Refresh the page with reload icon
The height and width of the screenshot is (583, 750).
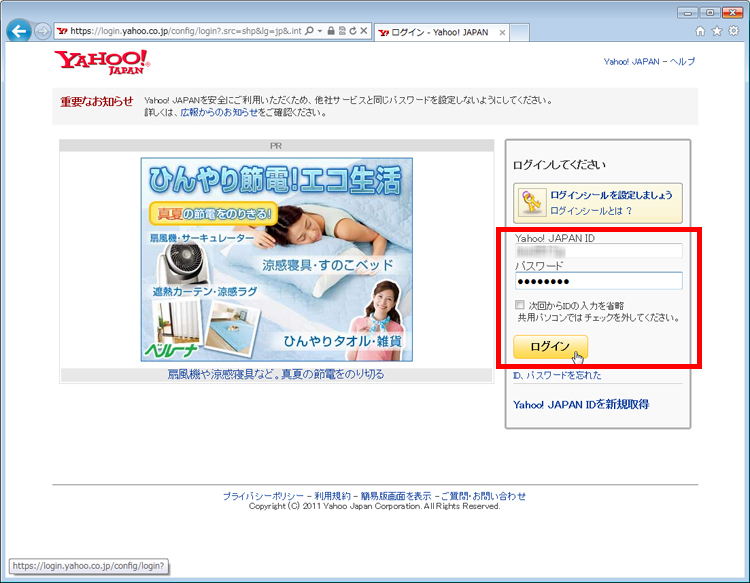click(x=353, y=31)
